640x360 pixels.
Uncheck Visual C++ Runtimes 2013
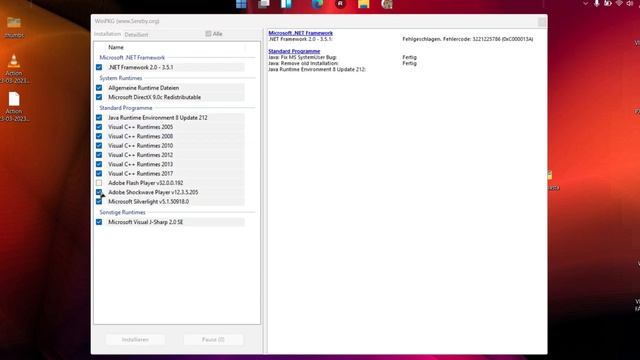[x=99, y=164]
